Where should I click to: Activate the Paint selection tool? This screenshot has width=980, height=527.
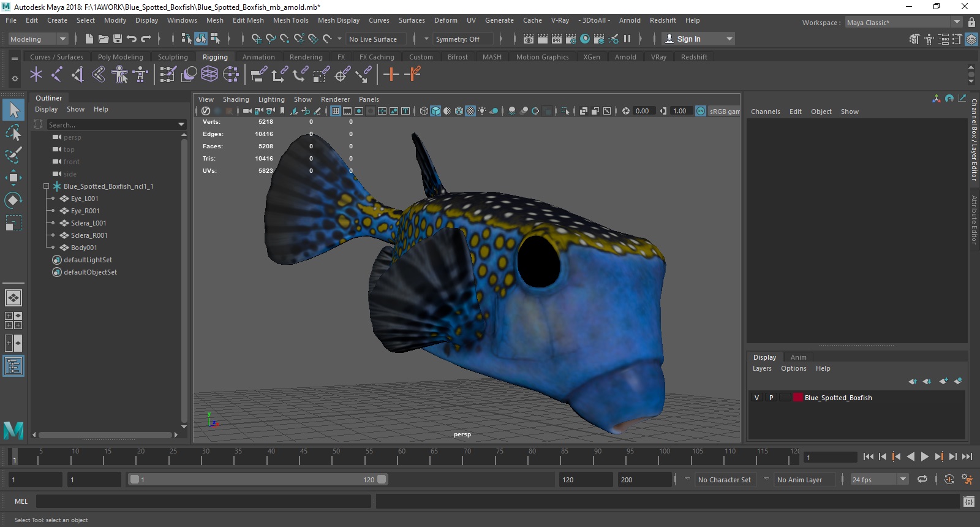click(x=13, y=154)
